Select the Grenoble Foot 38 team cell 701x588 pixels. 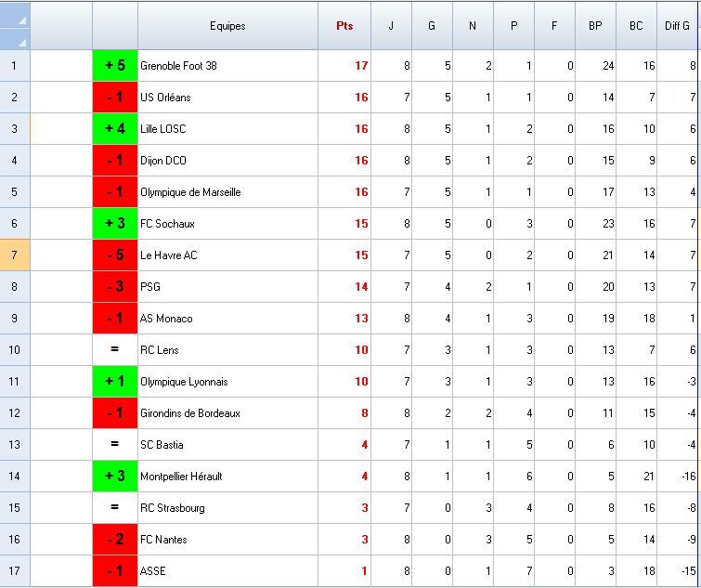(227, 66)
